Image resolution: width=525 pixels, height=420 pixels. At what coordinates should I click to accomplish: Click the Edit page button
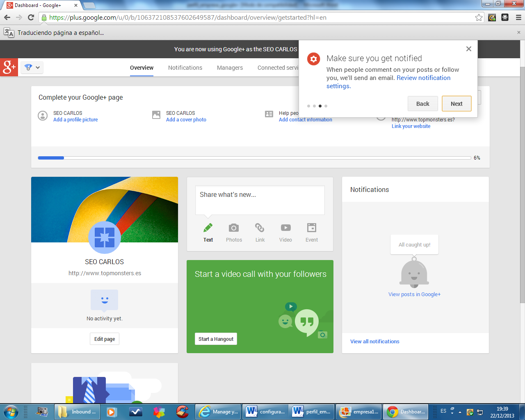pos(105,339)
